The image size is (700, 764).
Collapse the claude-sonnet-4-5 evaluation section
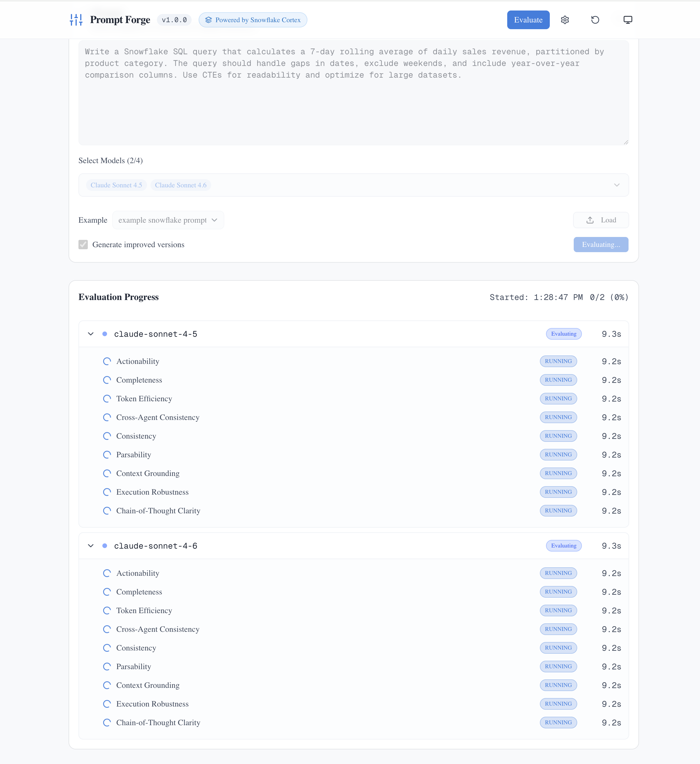tap(90, 334)
